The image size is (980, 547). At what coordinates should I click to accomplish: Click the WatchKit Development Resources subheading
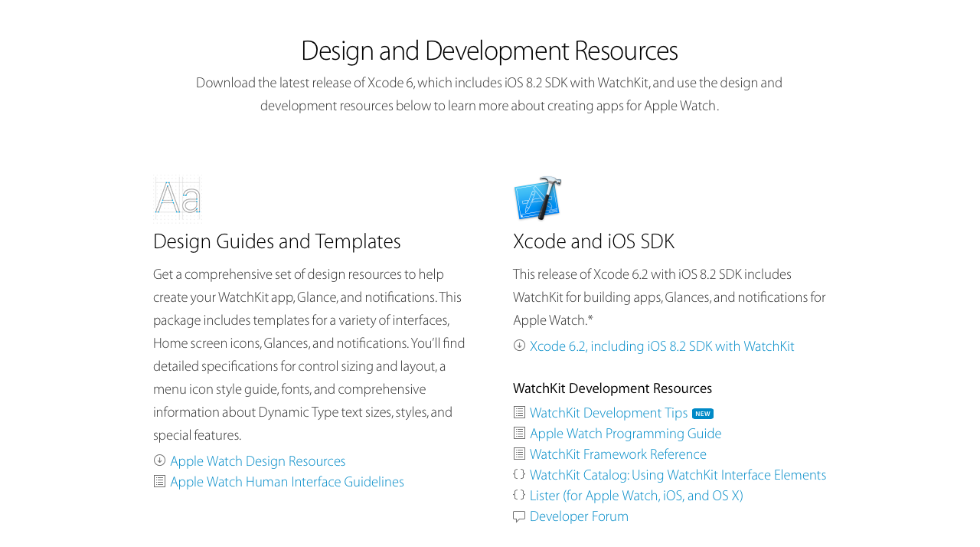coord(612,388)
